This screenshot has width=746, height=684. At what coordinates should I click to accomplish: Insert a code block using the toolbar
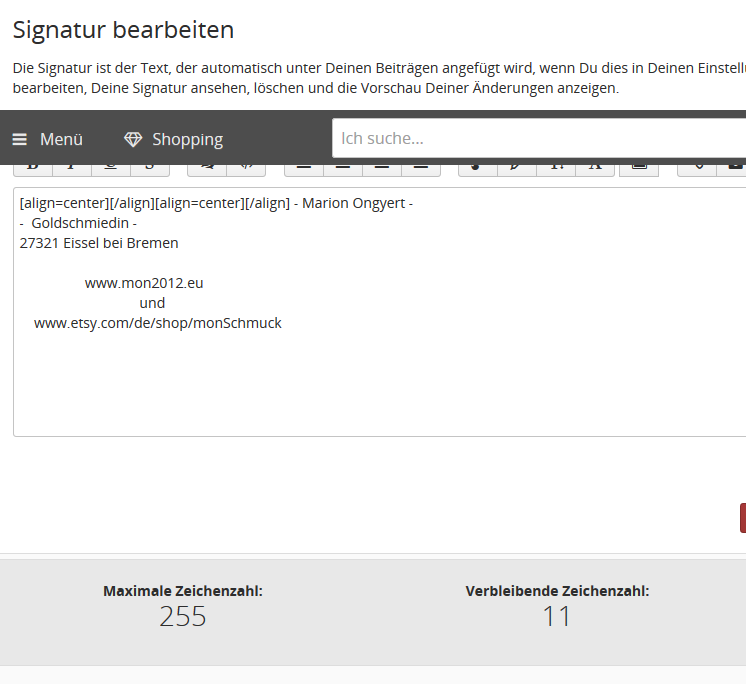pyautogui.click(x=246, y=166)
